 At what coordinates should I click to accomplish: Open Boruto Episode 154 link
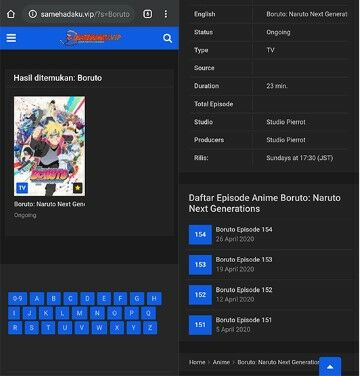pyautogui.click(x=244, y=229)
